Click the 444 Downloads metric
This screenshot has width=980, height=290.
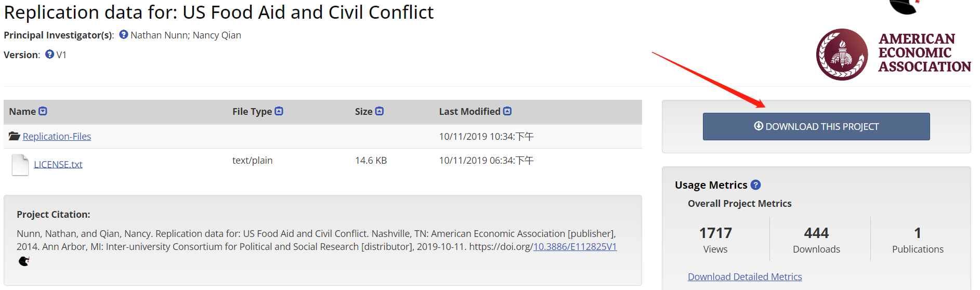tap(816, 240)
